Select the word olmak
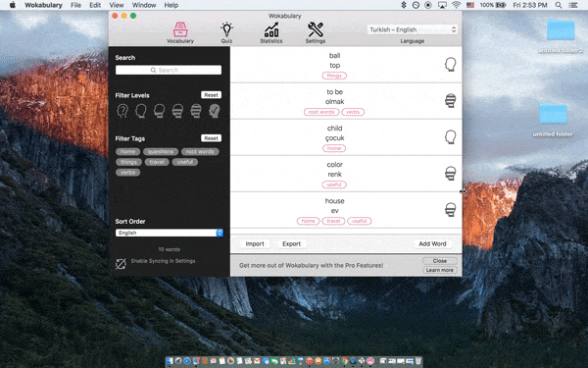 (334, 101)
